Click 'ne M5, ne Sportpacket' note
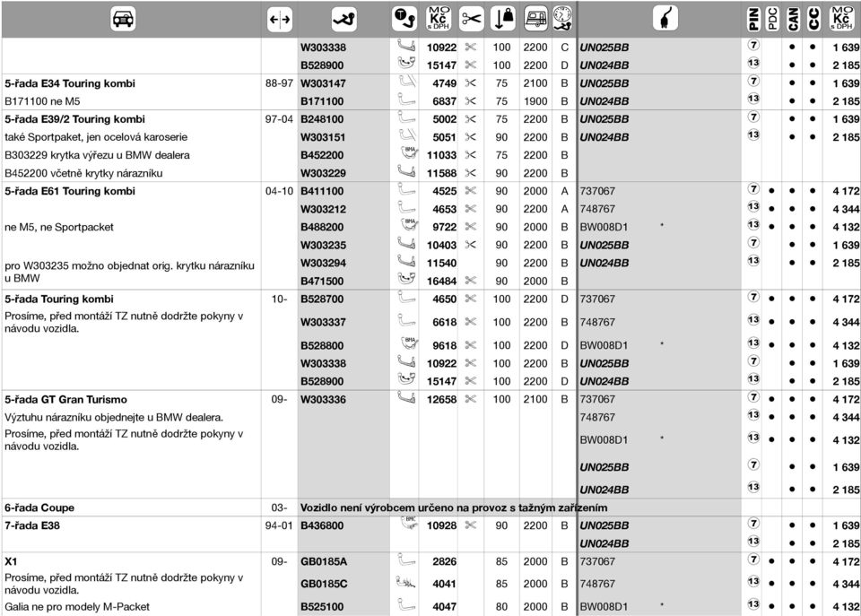 click(x=59, y=227)
